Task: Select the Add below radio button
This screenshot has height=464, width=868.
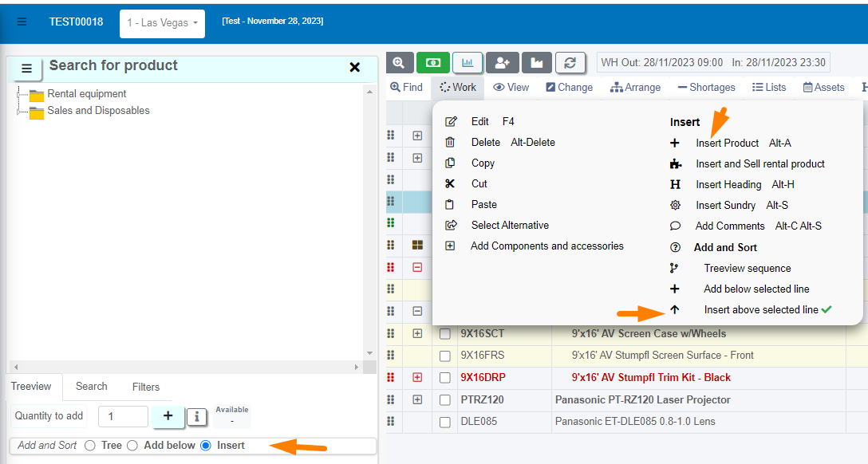Action: pyautogui.click(x=132, y=446)
